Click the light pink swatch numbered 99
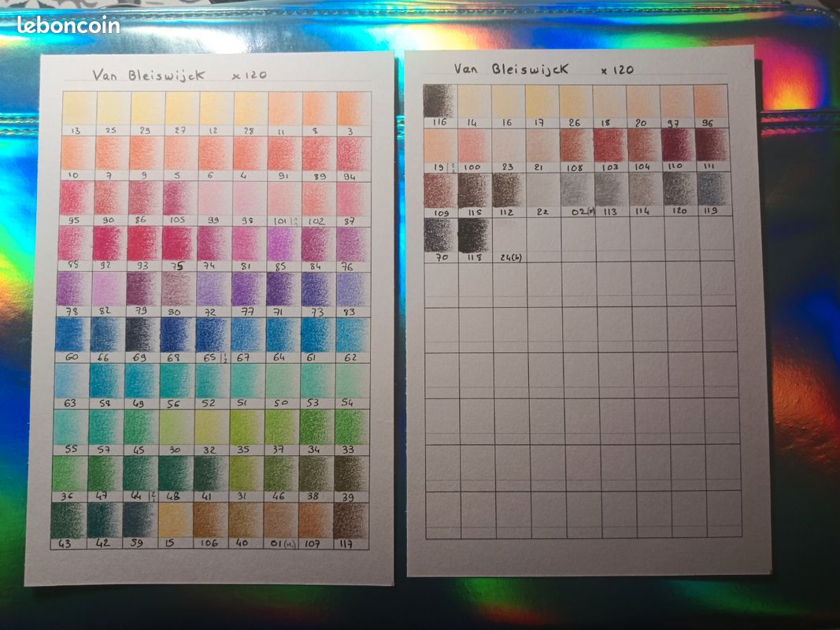840x630 pixels. coord(216,198)
